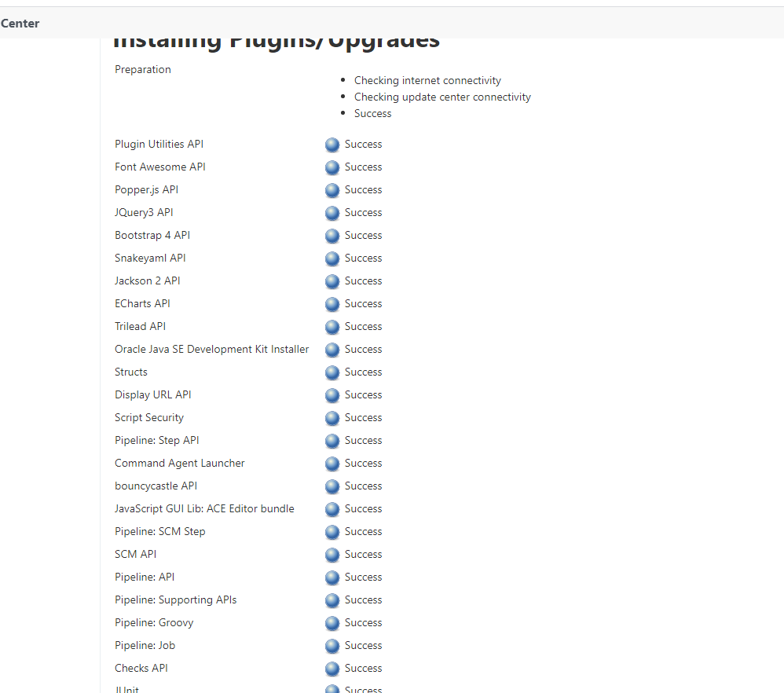Click the 'Pipeline: Step API' plugin name
Image resolution: width=784 pixels, height=693 pixels.
(156, 440)
